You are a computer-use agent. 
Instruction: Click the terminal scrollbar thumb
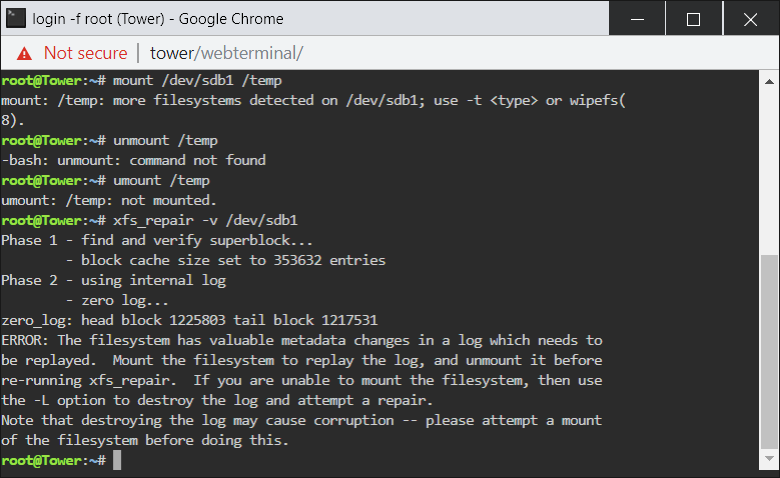point(769,352)
